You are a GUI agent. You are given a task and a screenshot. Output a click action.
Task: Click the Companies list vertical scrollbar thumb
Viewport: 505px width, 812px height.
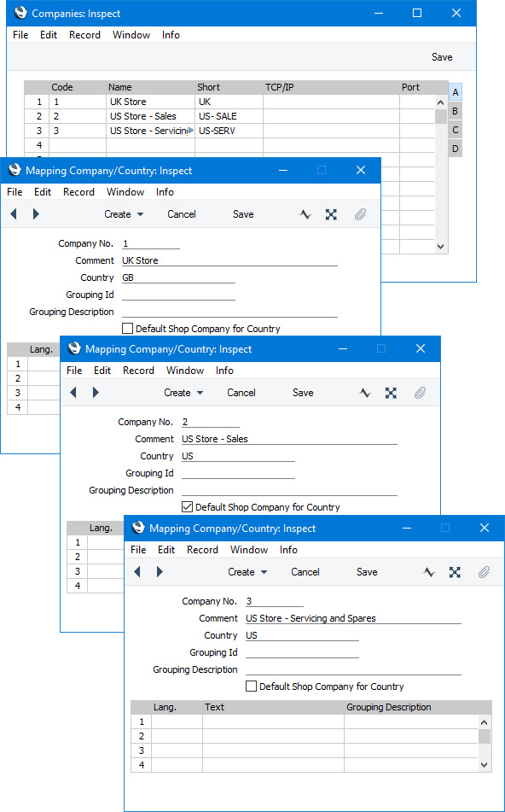tap(441, 116)
